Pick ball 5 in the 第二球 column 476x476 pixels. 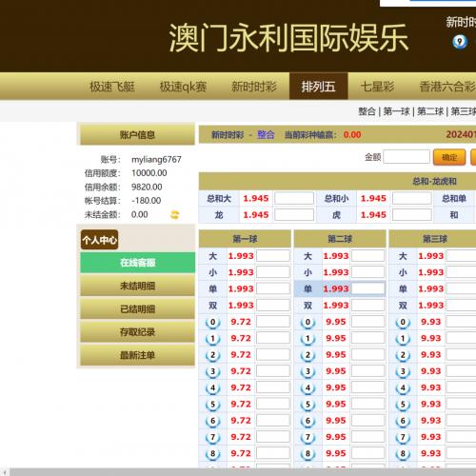(x=307, y=405)
